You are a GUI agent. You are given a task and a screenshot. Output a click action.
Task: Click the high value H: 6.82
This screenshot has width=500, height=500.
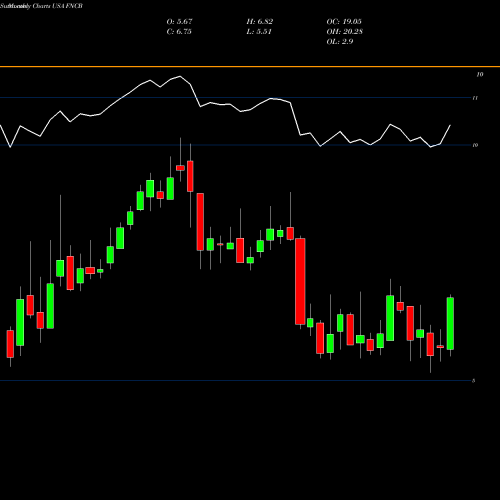tap(260, 22)
